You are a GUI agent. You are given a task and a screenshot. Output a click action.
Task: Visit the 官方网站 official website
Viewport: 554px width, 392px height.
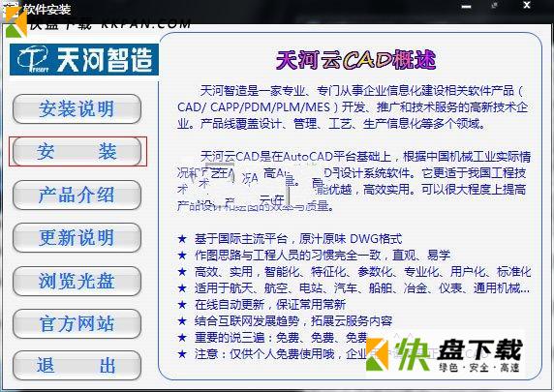click(77, 324)
